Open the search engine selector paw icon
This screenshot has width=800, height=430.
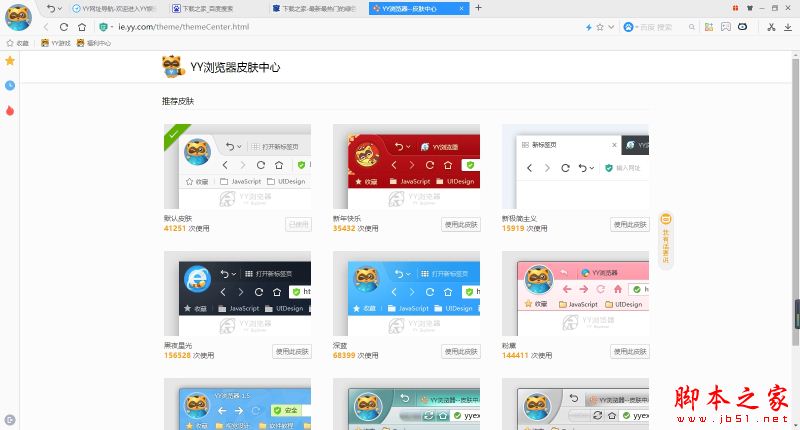(x=629, y=27)
